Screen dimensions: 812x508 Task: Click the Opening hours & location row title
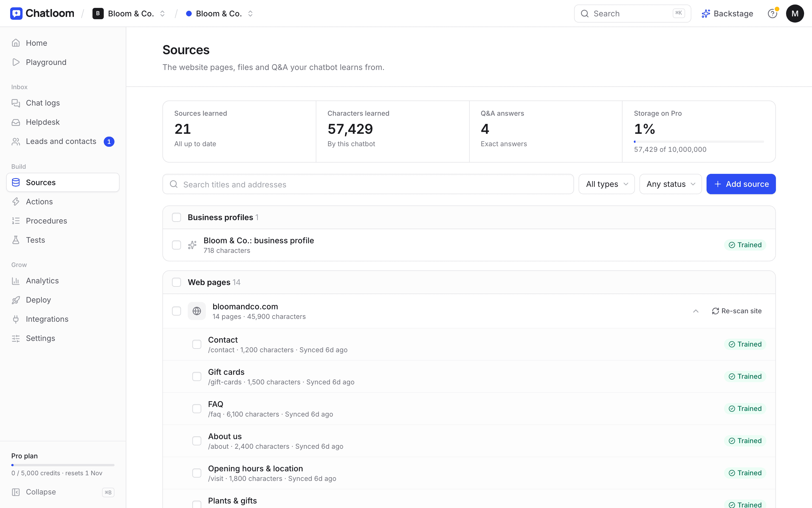(x=255, y=469)
